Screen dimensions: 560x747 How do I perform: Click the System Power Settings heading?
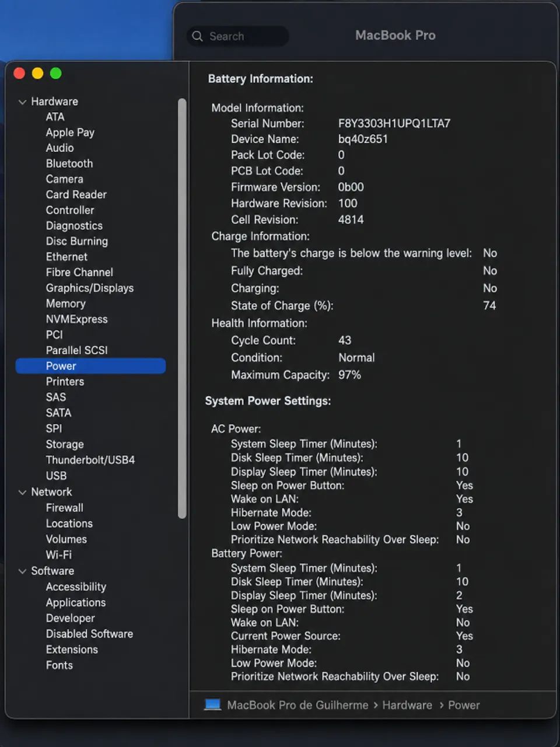[x=268, y=401]
